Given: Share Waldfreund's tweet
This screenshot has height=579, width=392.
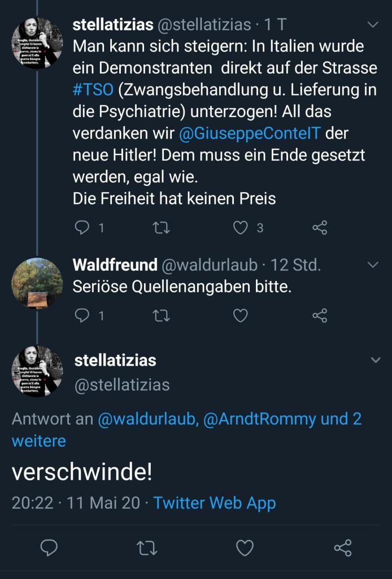Looking at the screenshot, I should 320,316.
